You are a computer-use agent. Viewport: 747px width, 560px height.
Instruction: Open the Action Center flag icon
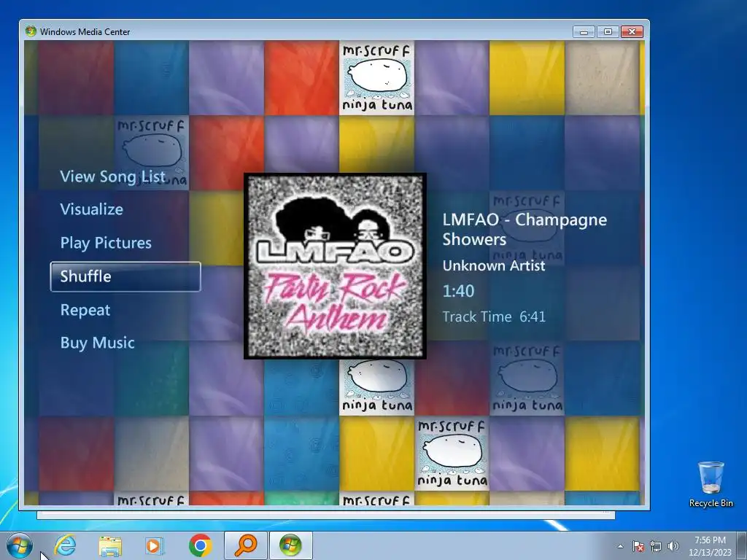(638, 546)
